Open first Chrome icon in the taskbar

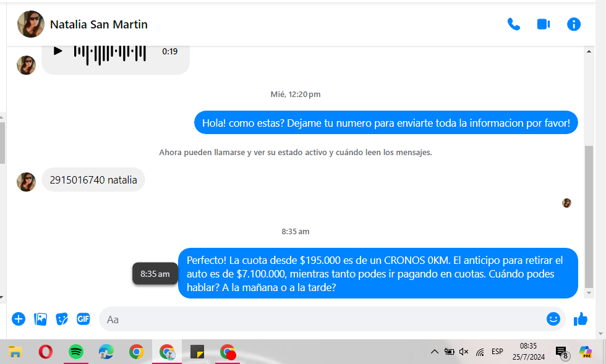[x=137, y=352]
